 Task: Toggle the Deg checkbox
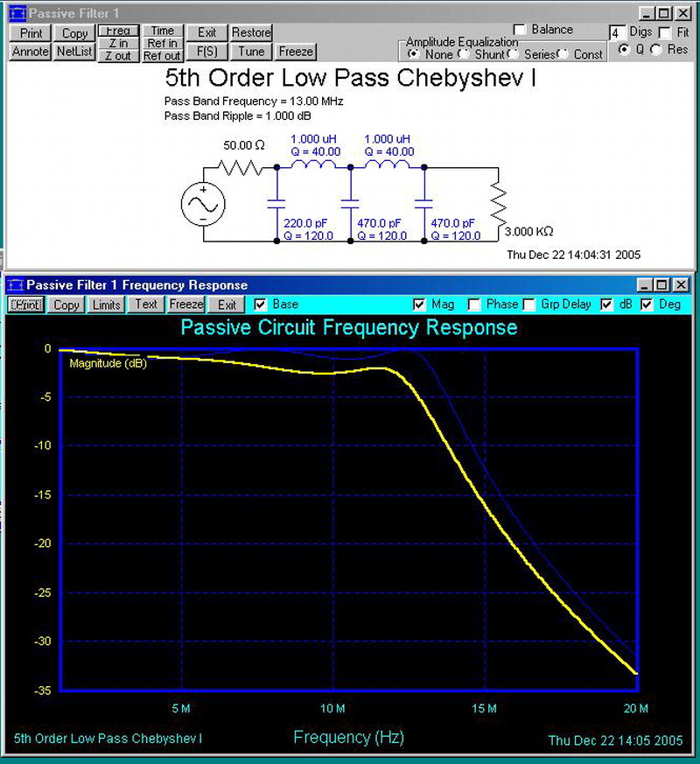click(x=647, y=305)
